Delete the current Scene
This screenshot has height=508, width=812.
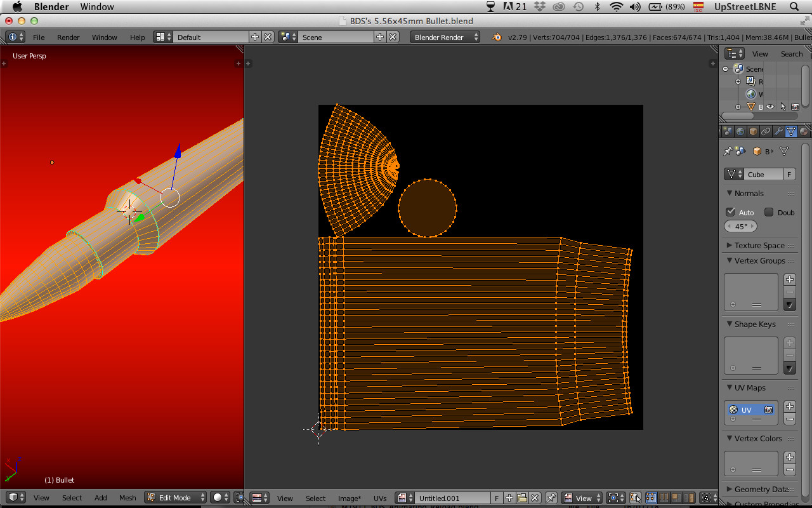click(393, 37)
